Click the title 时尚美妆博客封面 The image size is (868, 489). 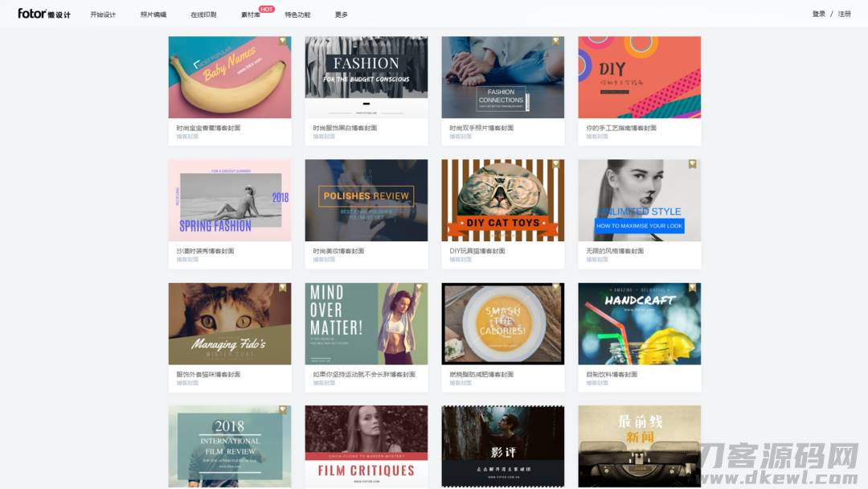click(x=339, y=251)
